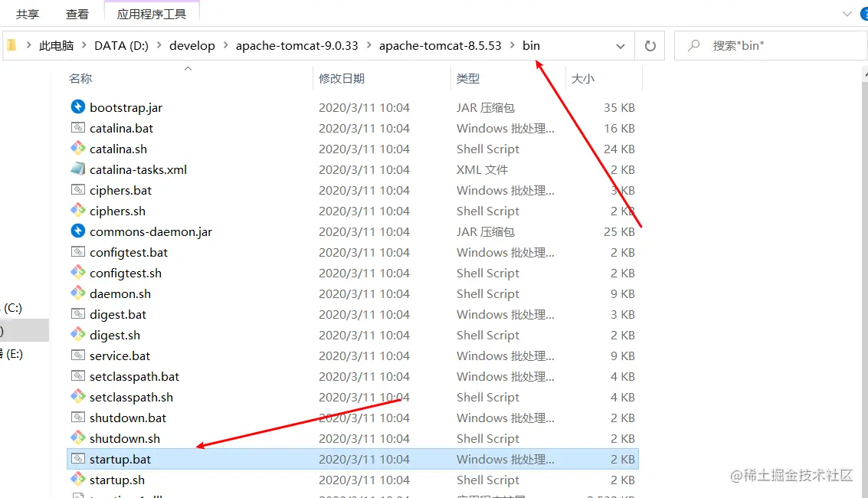Click the 24 KB size of catalina.sh
Screen dimensions: 868x498
click(x=619, y=149)
